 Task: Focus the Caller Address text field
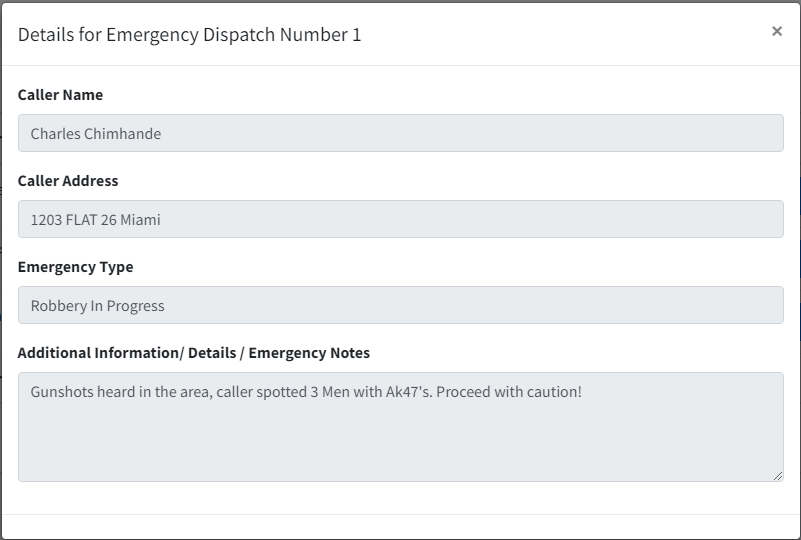[400, 219]
